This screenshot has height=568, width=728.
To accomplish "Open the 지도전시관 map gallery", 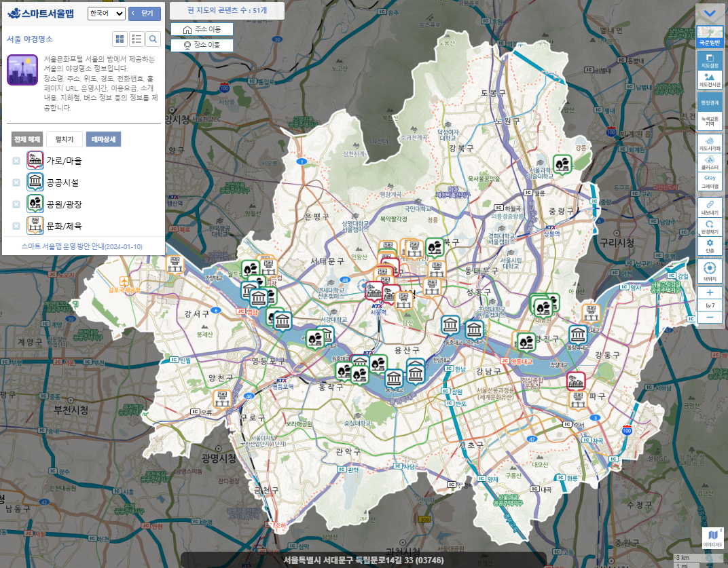I will (710, 81).
